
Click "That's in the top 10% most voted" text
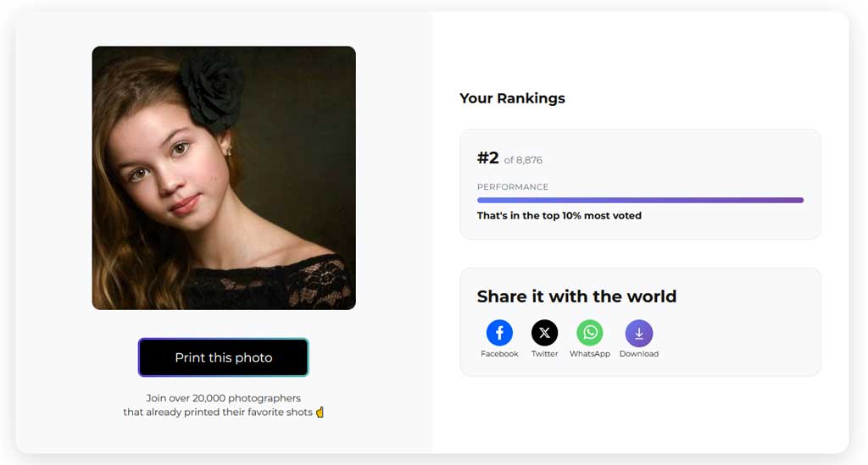(559, 216)
